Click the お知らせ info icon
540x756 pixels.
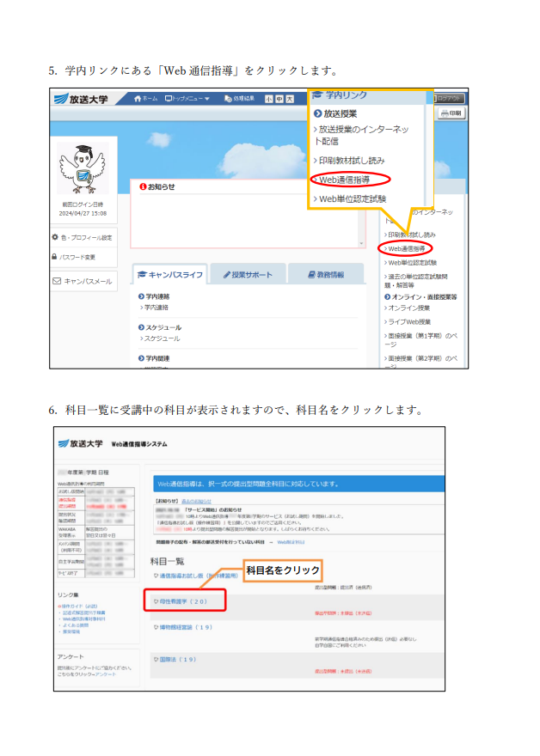pos(143,186)
